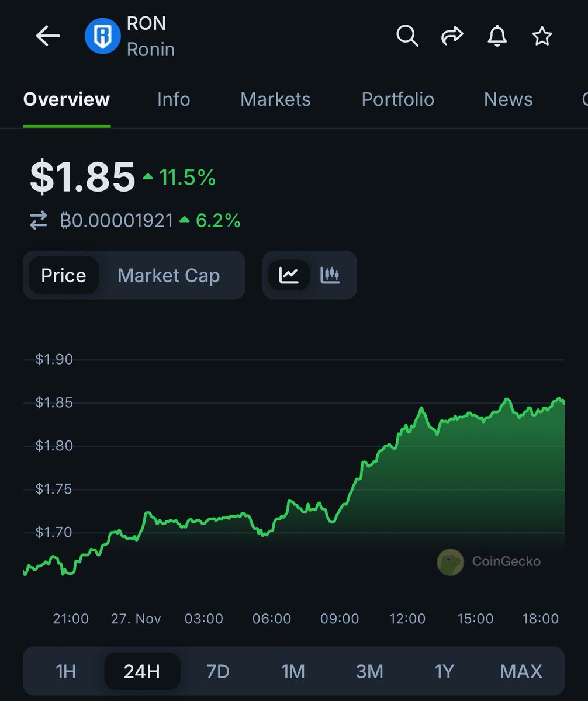
Task: Tap the $1.90 axis label
Action: pyautogui.click(x=54, y=359)
